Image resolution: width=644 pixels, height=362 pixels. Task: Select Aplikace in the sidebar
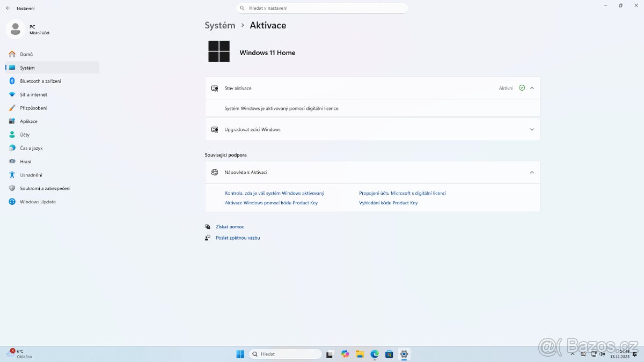(x=28, y=121)
